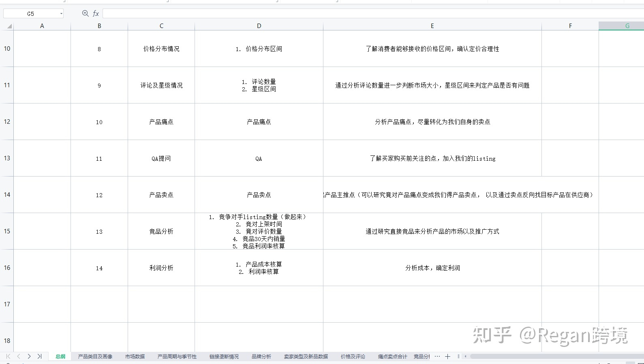Click the select-all corner triangle
Screen dimensions: 644x364
click(9, 26)
